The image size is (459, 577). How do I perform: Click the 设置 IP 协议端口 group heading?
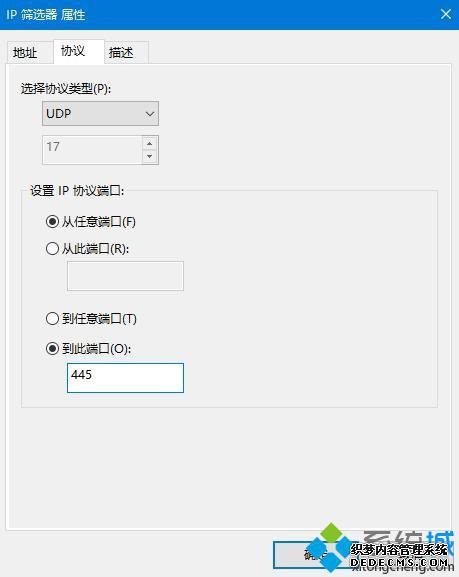pyautogui.click(x=77, y=191)
